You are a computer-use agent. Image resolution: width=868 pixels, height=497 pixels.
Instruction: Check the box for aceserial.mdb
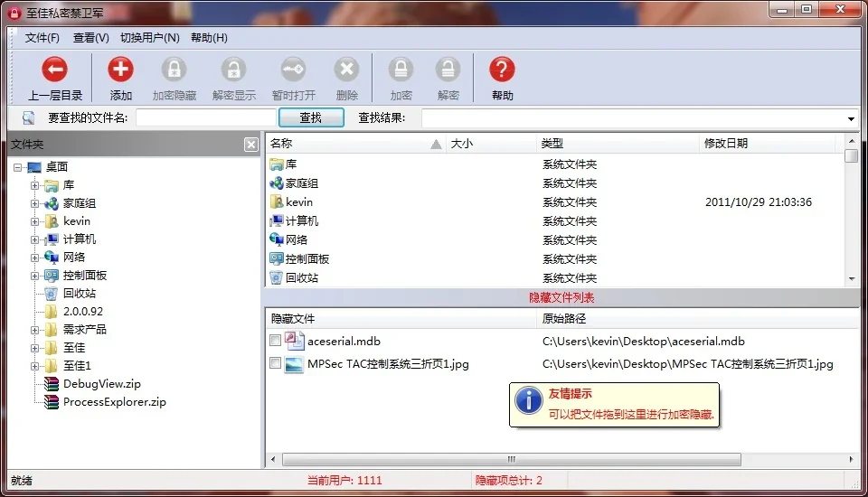pyautogui.click(x=275, y=341)
